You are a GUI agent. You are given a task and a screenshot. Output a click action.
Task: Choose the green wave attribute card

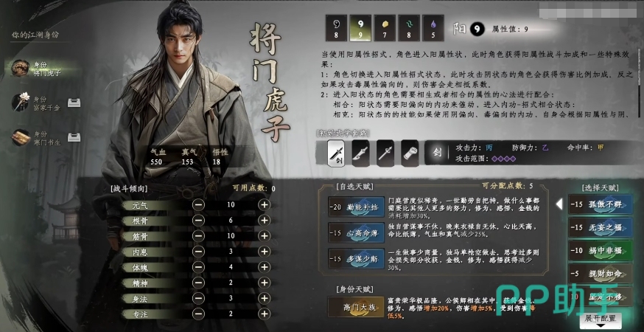coord(409,28)
